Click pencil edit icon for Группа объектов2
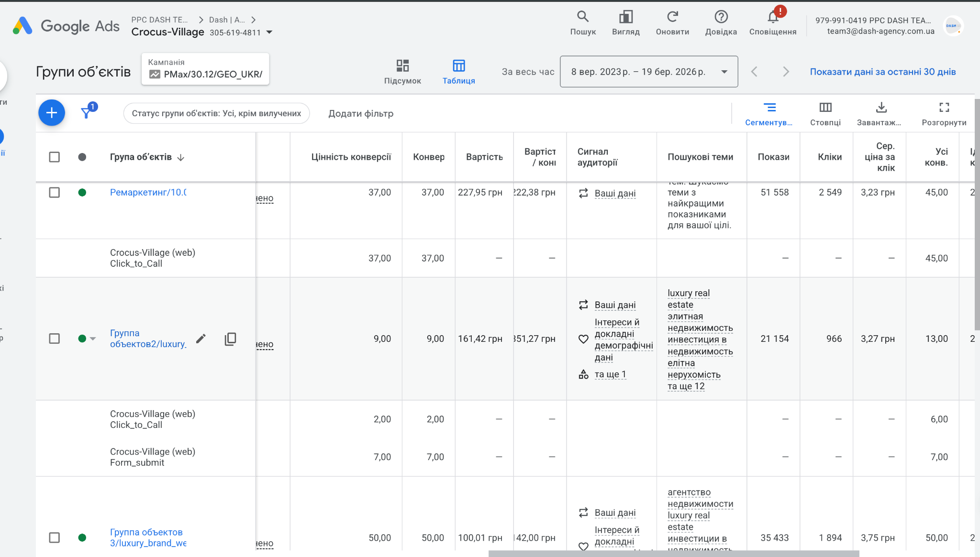This screenshot has height=557, width=980. (x=201, y=339)
